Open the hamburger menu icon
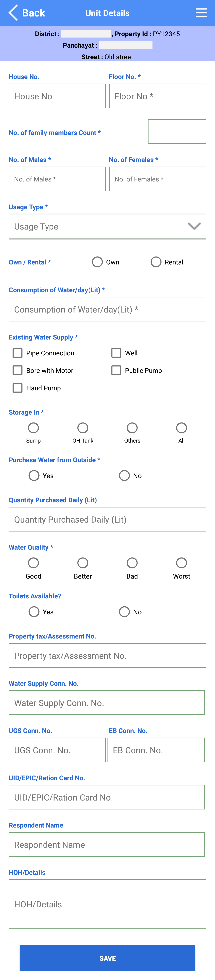 click(x=201, y=13)
